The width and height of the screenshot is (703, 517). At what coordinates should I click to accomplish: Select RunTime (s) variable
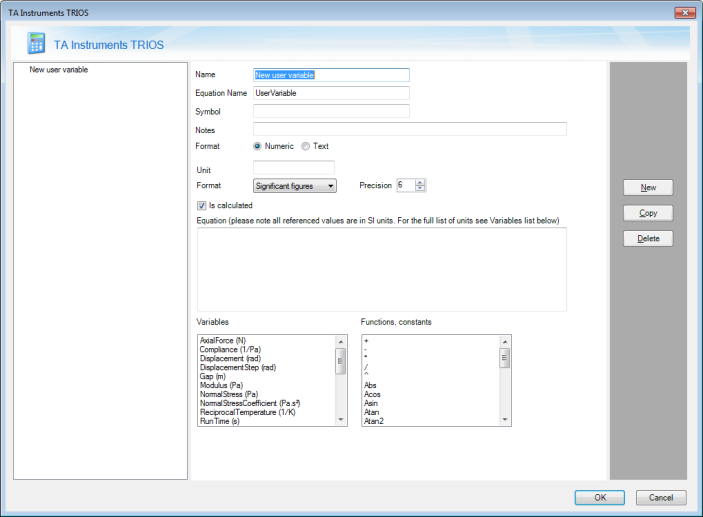tap(220, 421)
